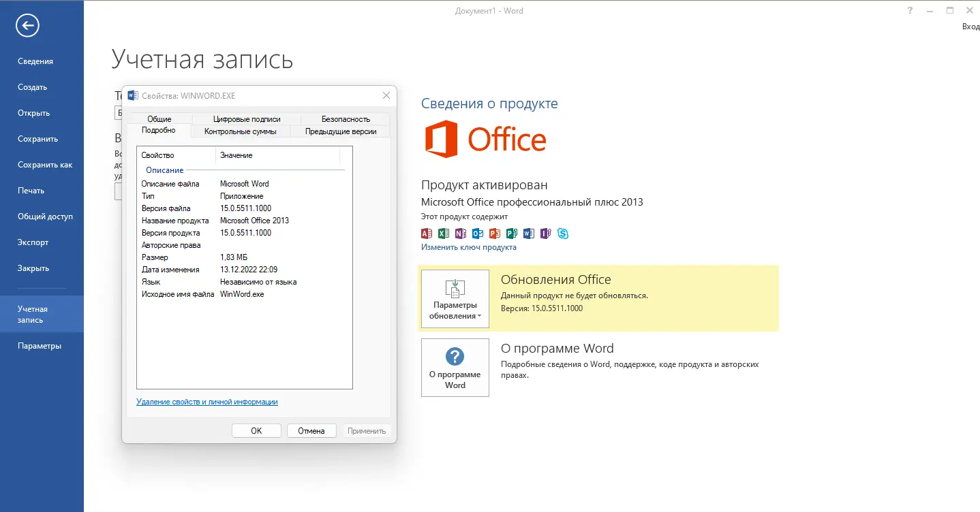Open the О программе Word button
This screenshot has height=512, width=980.
click(455, 368)
